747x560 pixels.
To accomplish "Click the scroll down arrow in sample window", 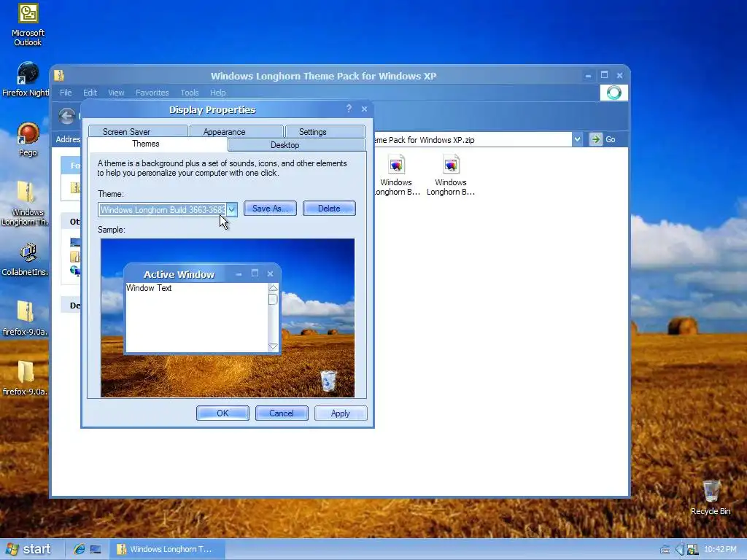I will tap(273, 346).
